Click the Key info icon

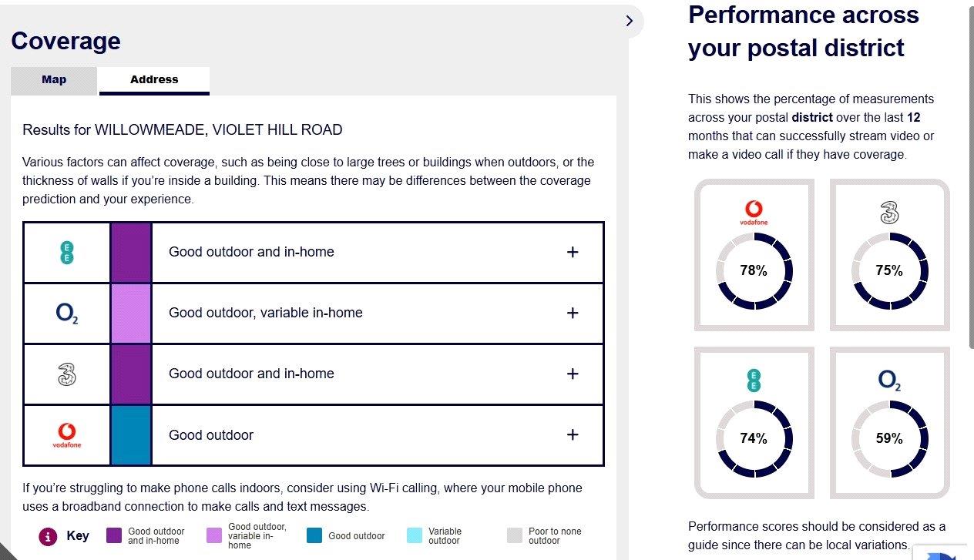click(x=49, y=536)
